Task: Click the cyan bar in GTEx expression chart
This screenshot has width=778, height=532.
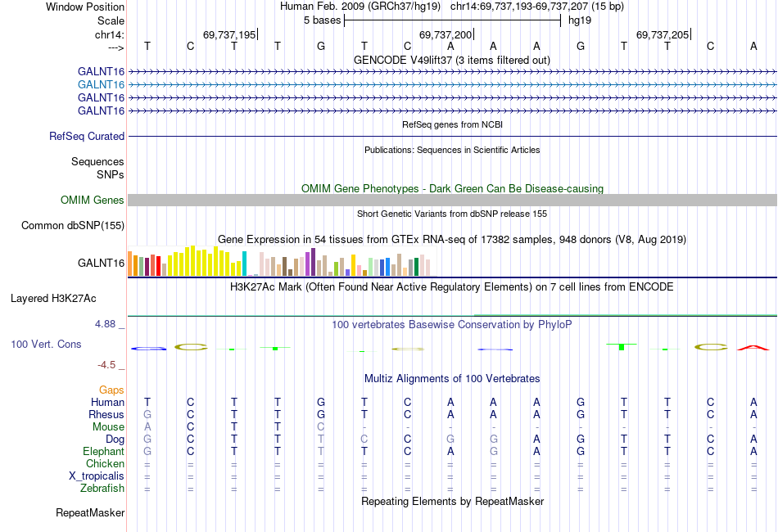Action: pyautogui.click(x=244, y=264)
